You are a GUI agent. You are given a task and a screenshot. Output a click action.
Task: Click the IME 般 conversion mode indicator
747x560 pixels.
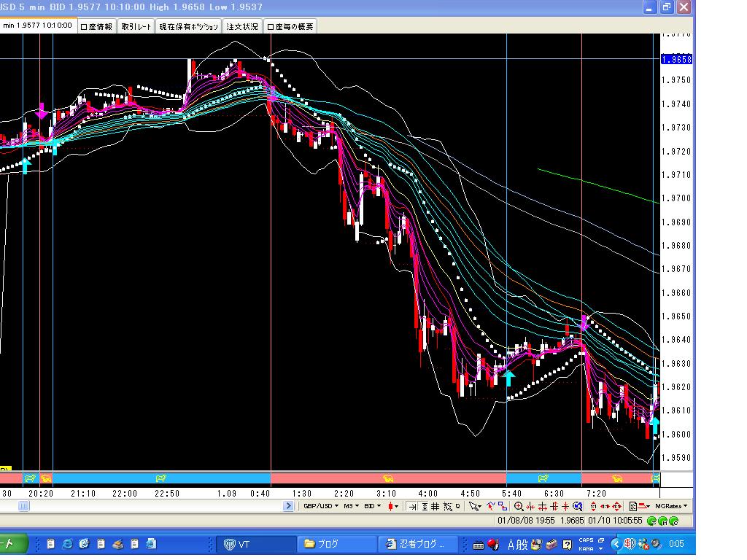(x=522, y=544)
